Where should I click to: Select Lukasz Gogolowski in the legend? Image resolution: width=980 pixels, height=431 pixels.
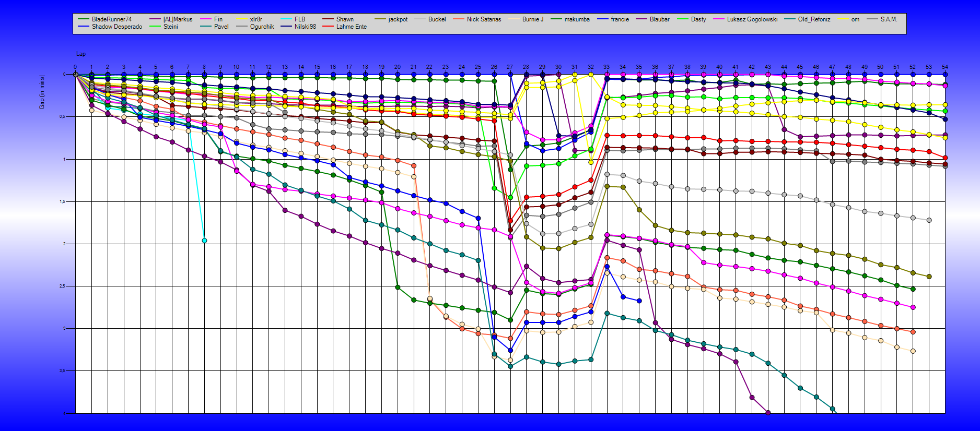coord(752,19)
